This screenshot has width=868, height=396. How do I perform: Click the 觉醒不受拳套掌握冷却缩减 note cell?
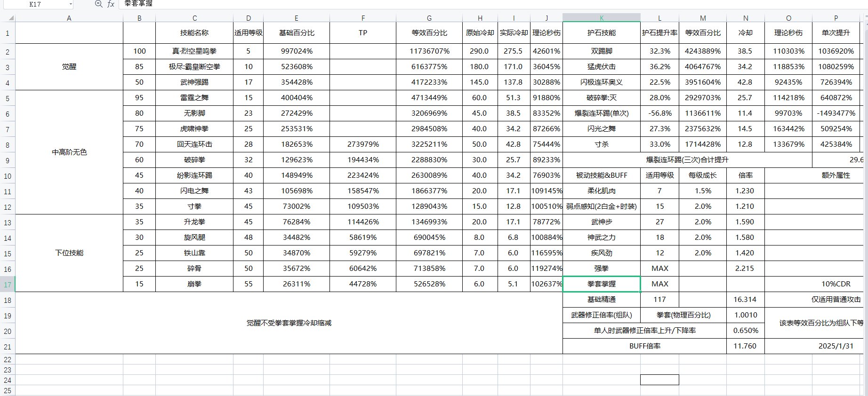(x=289, y=323)
